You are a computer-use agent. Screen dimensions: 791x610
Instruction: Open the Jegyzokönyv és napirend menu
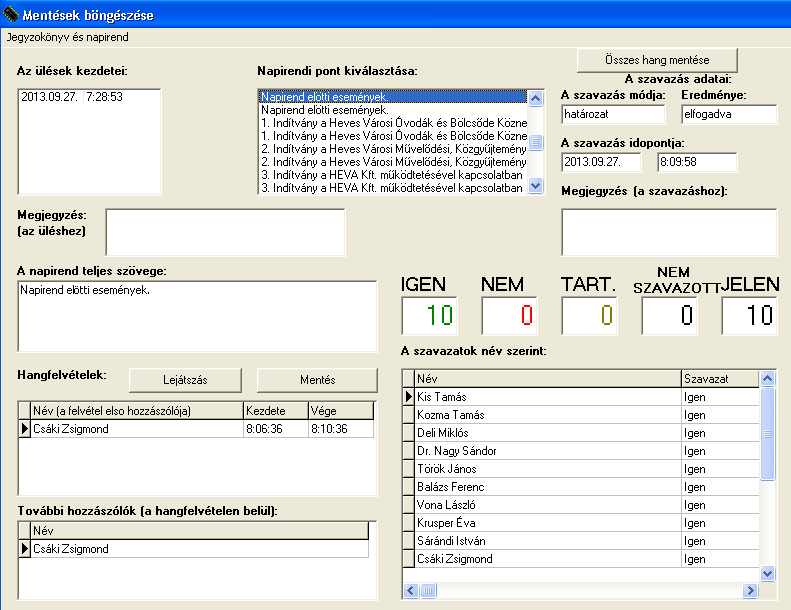68,37
